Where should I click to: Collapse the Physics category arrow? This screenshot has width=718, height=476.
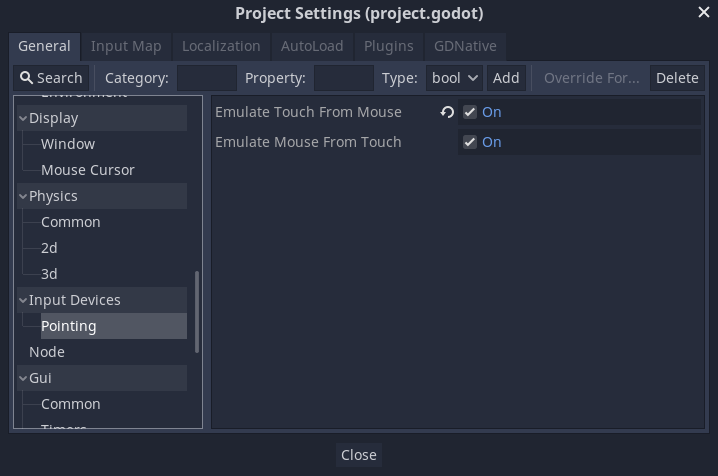tap(23, 196)
